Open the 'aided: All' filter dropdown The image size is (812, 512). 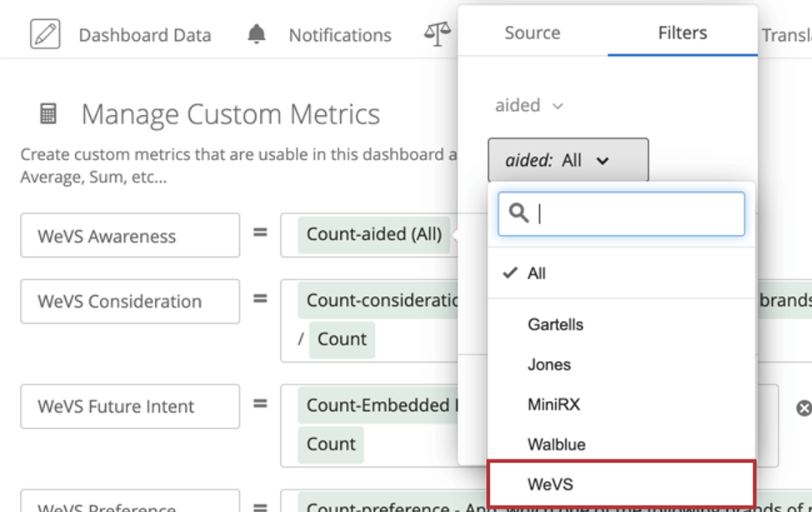(x=568, y=159)
